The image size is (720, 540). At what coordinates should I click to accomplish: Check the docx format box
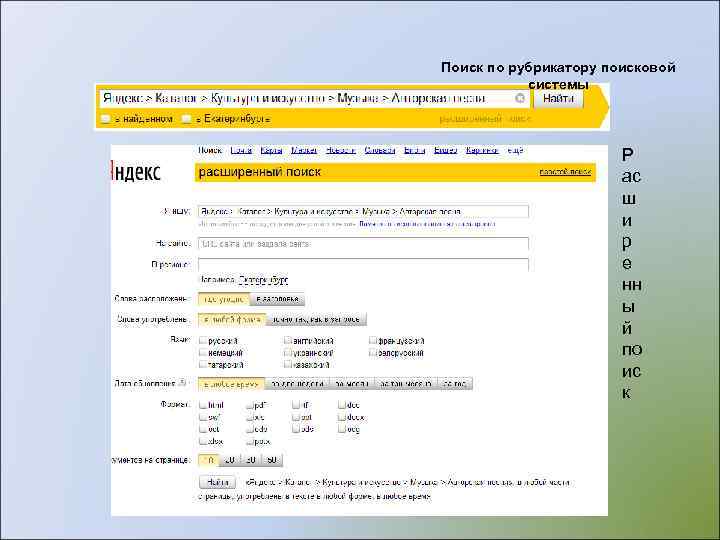point(342,416)
